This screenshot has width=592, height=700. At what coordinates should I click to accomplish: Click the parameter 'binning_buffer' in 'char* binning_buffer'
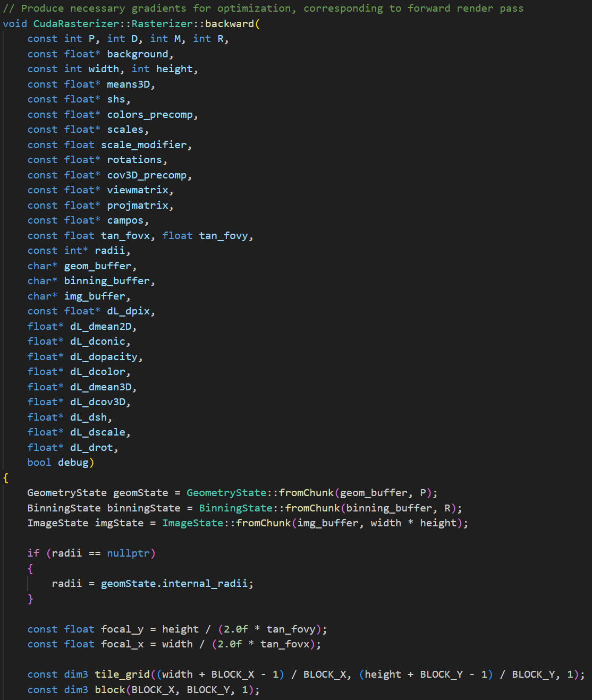click(x=107, y=281)
